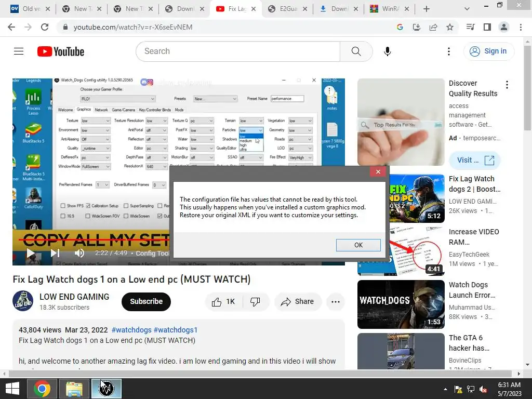The width and height of the screenshot is (532, 399).
Task: Click the Visit button on the ad
Action: tap(475, 160)
